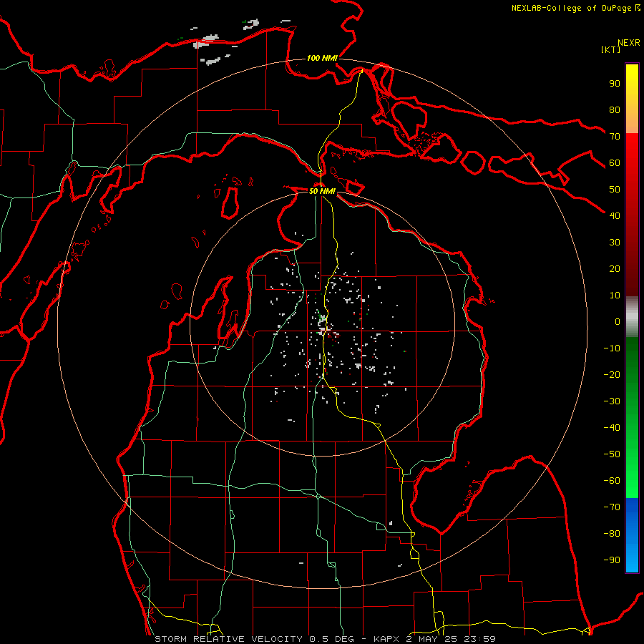Select the positive 50 knot legend value

tap(615, 190)
